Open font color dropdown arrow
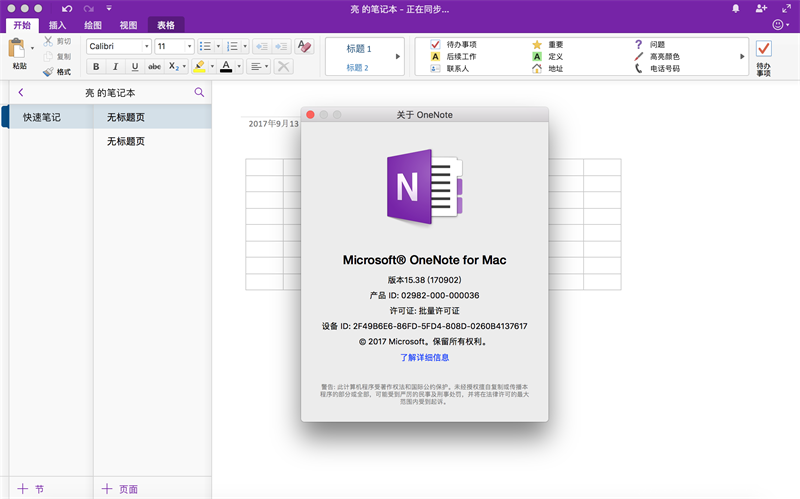The width and height of the screenshot is (800, 499). 239,66
